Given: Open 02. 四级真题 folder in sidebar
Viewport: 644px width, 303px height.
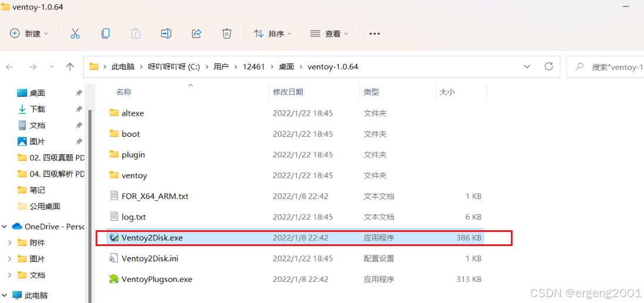Looking at the screenshot, I should (51, 158).
